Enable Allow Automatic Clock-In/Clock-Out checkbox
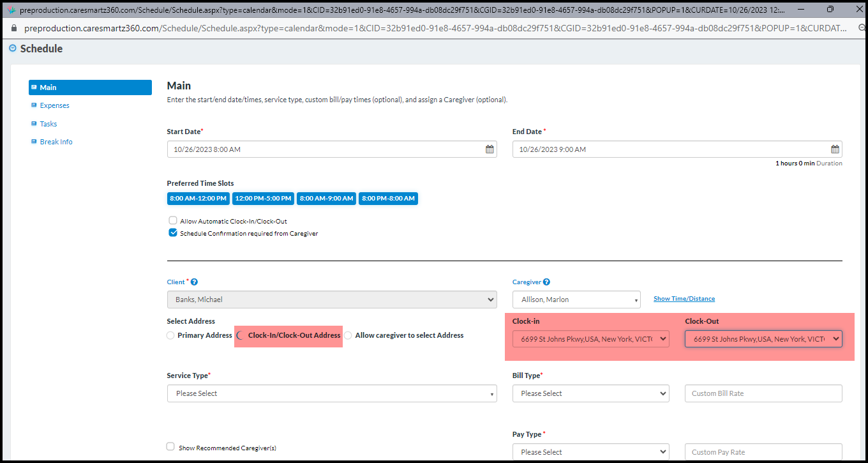Viewport: 868px width, 463px height. pyautogui.click(x=173, y=221)
